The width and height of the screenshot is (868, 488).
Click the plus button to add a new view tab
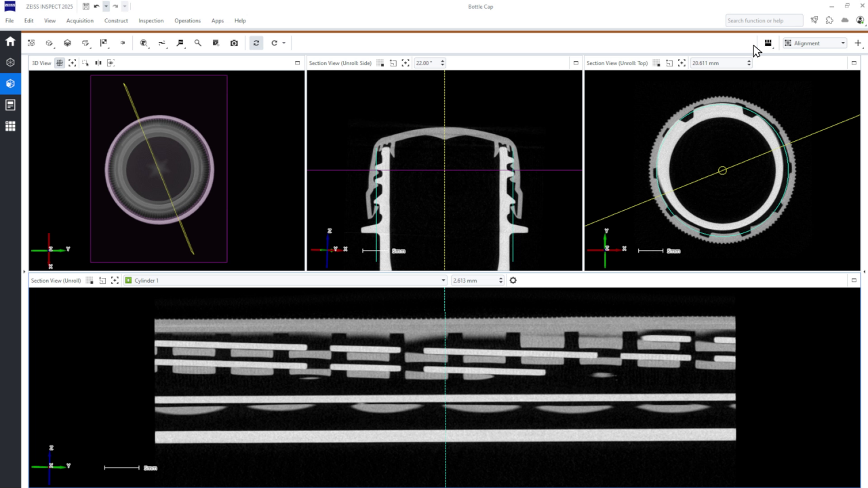tap(858, 43)
